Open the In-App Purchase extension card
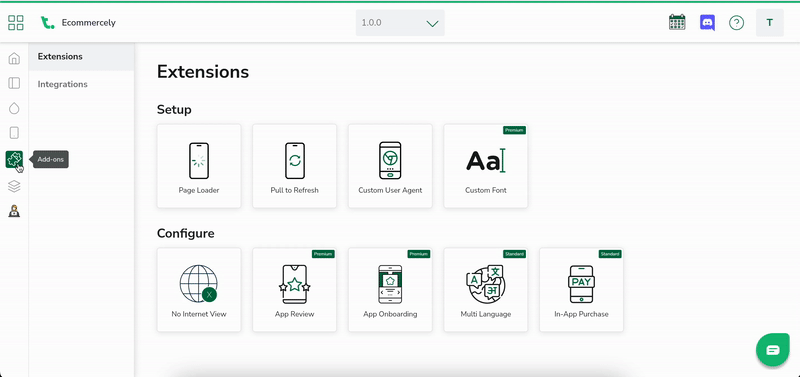 (582, 290)
